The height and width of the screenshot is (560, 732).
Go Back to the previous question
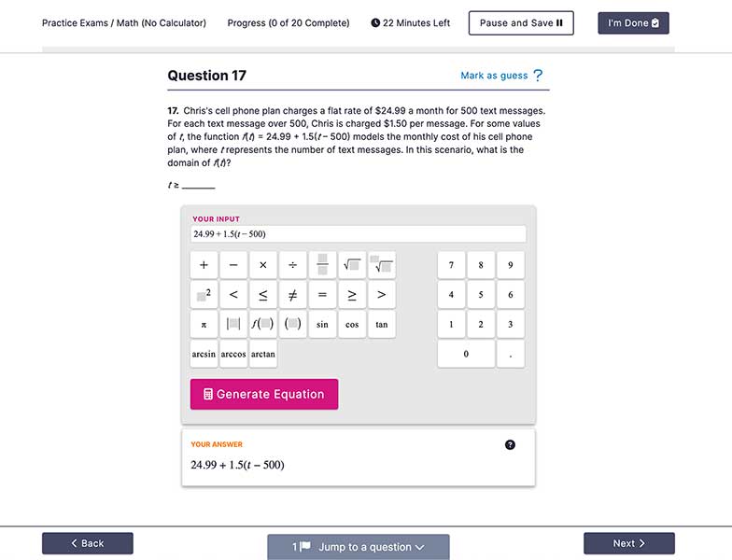pos(88,543)
